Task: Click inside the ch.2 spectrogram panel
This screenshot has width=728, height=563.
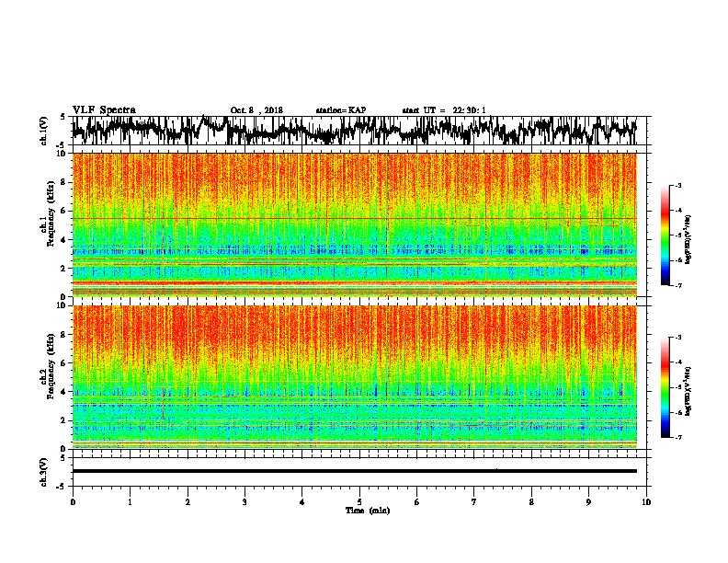Action: 354,377
